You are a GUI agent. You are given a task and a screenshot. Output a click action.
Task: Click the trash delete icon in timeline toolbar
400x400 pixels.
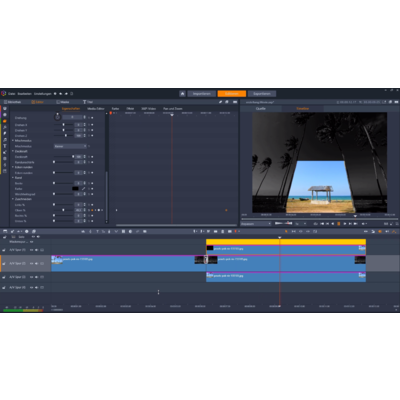(x=223, y=231)
